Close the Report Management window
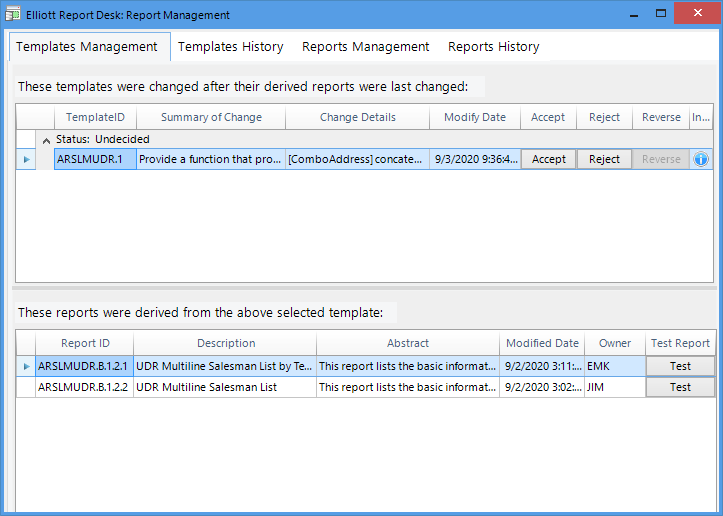This screenshot has width=723, height=516. (698, 13)
